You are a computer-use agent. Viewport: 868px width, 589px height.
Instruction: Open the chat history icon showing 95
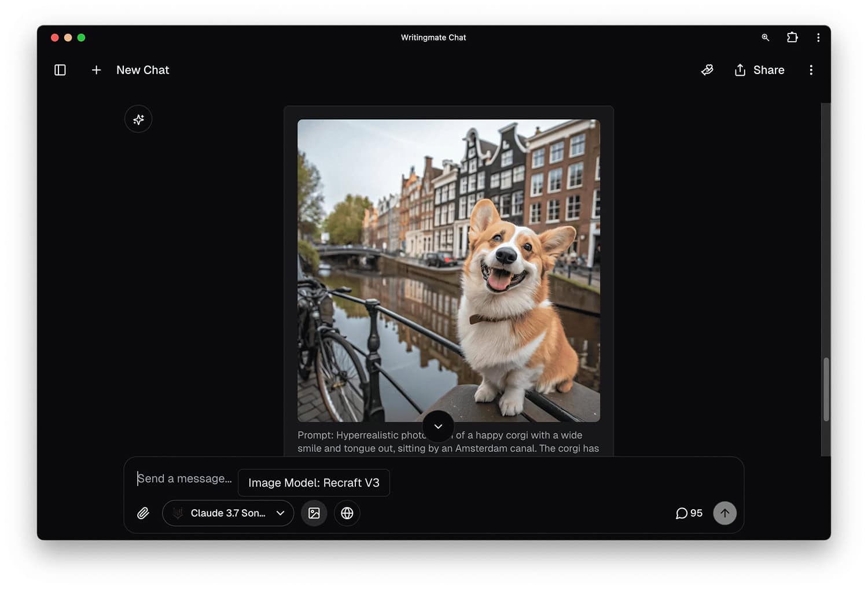click(688, 513)
